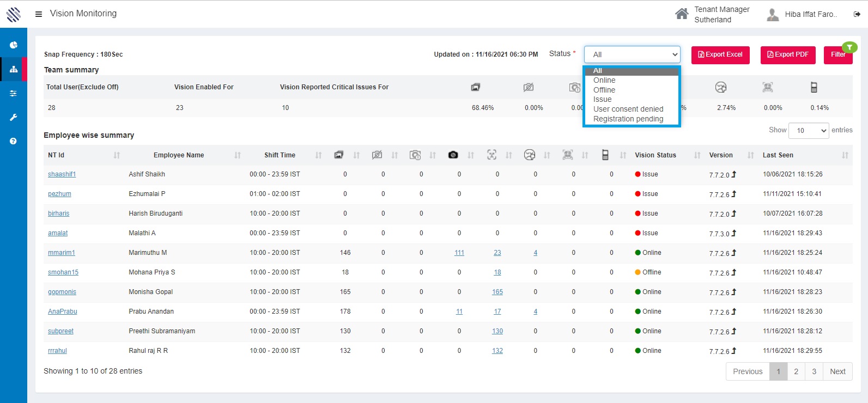Click the Tenant Manager home icon
The height and width of the screenshot is (403, 868).
tap(682, 14)
